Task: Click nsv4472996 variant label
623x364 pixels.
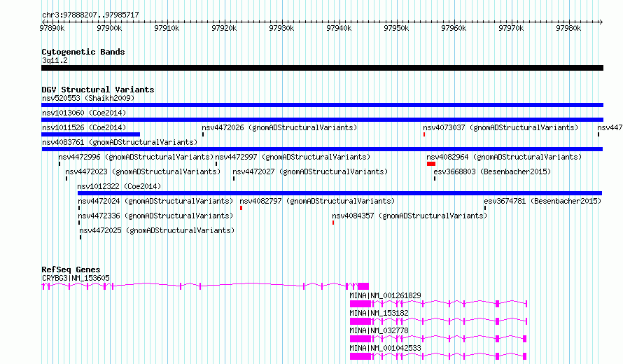Action: coord(136,157)
